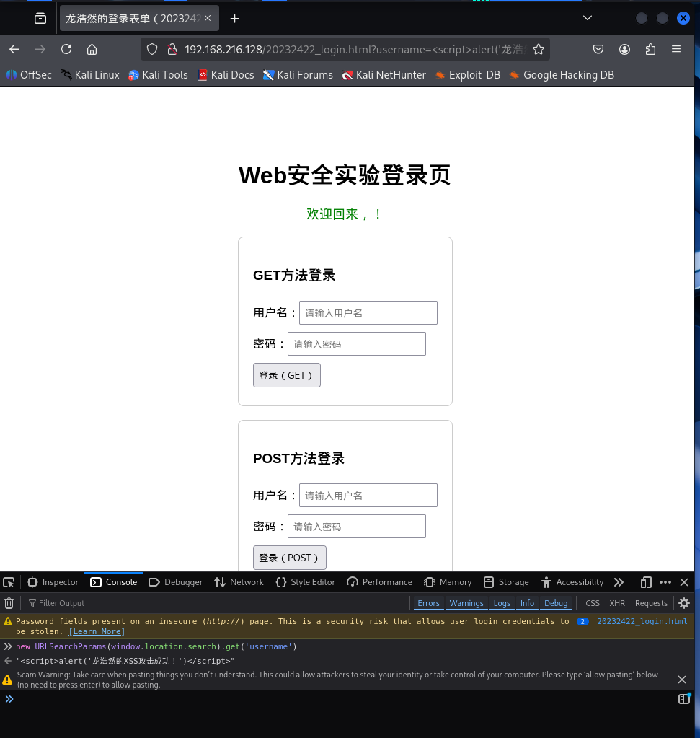Viewport: 700px width, 738px height.
Task: Close the 龙浩然的登录表单 tab
Action: pyautogui.click(x=208, y=18)
